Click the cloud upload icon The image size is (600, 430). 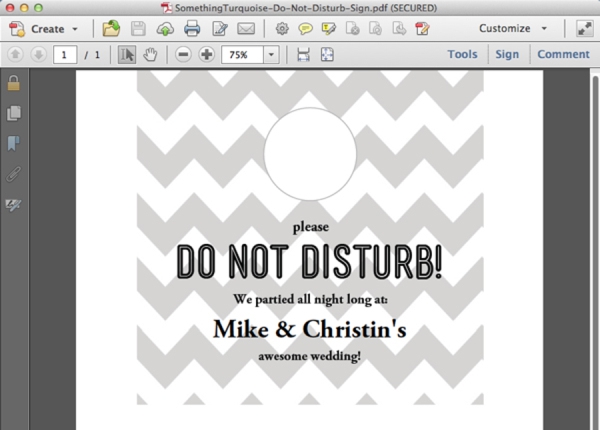(x=165, y=29)
